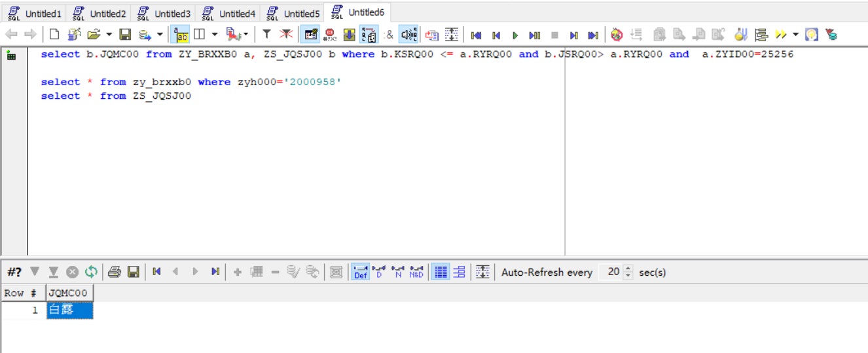Switch to the Untitled4 tab
The image size is (868, 353).
228,13
